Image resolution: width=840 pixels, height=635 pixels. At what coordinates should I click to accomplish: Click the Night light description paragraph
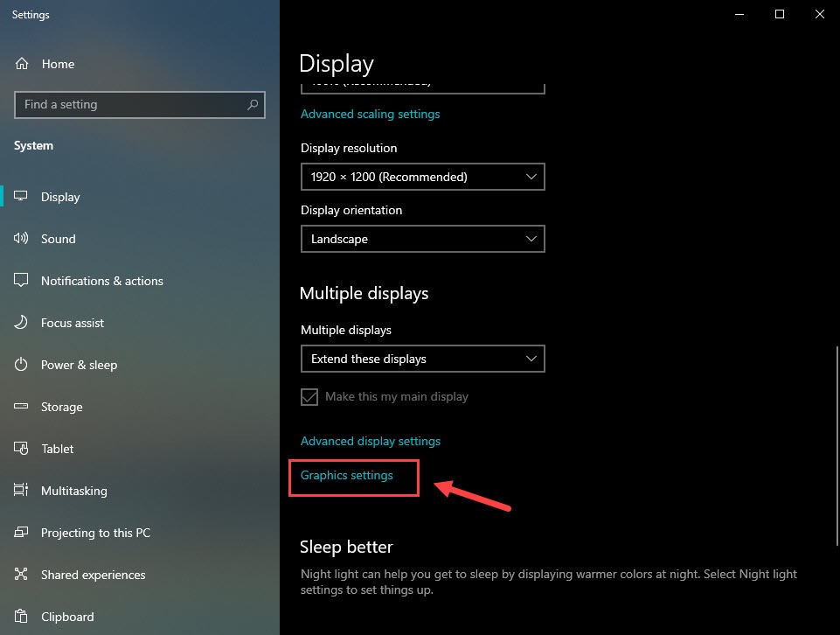pos(549,582)
